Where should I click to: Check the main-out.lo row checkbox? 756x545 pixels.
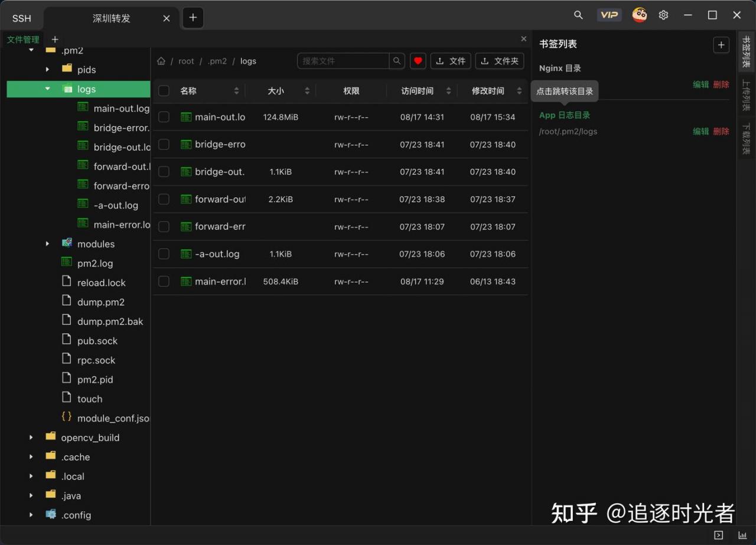164,117
